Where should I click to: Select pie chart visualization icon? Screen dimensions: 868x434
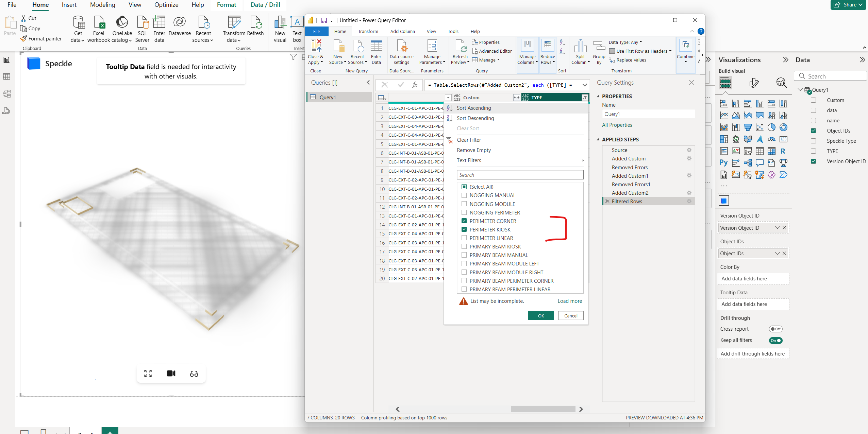click(x=771, y=127)
